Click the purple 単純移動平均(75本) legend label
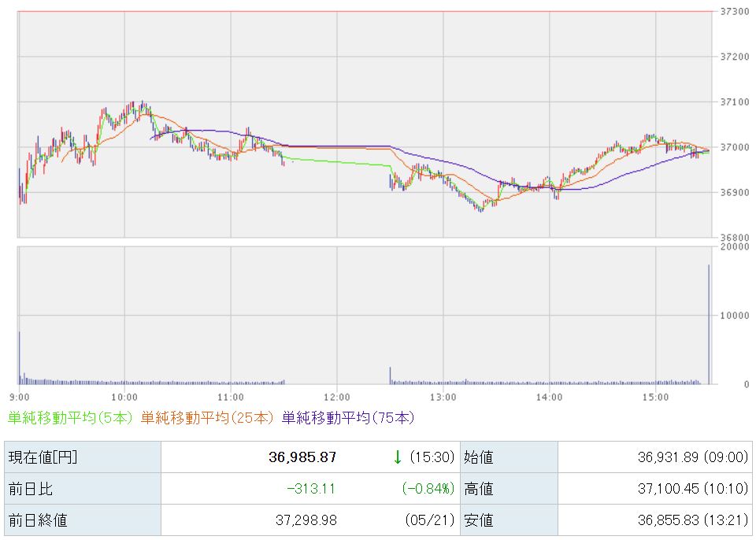The height and width of the screenshot is (540, 756). click(348, 417)
